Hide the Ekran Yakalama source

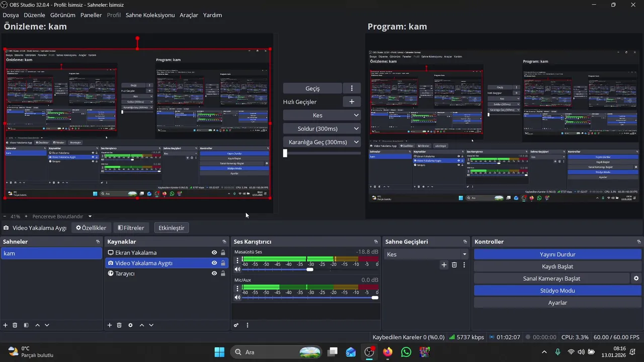[x=214, y=253]
